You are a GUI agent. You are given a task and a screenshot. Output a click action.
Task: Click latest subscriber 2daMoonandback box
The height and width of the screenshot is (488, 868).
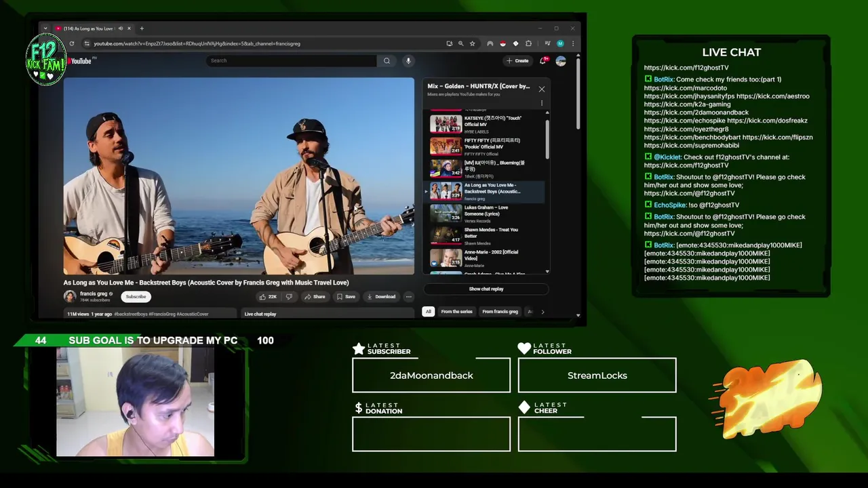click(x=431, y=375)
